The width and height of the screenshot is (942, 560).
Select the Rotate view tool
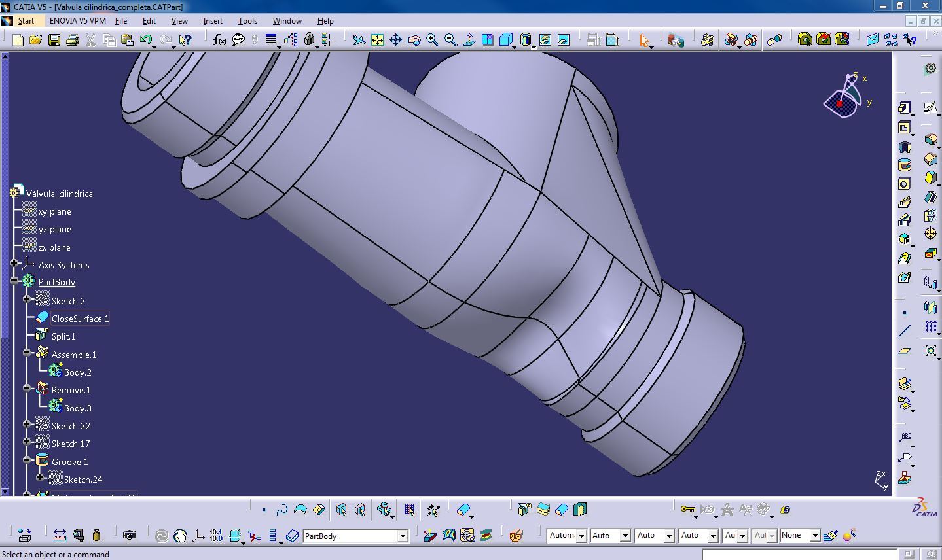click(x=414, y=41)
